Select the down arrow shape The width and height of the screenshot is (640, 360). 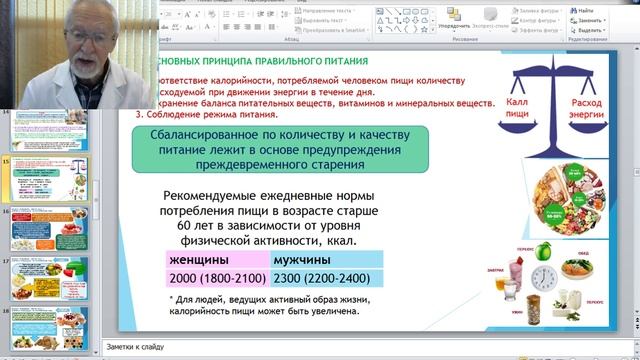(x=416, y=20)
